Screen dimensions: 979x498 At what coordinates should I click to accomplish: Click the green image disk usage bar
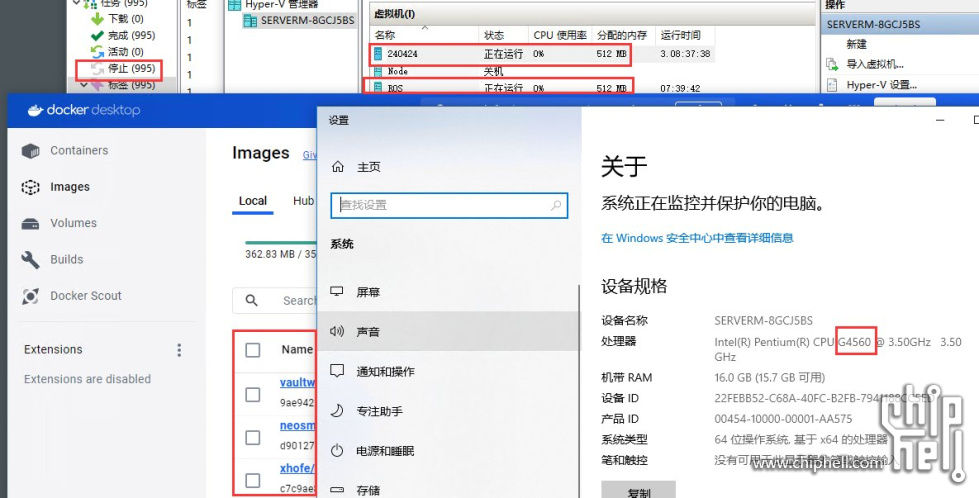[280, 243]
